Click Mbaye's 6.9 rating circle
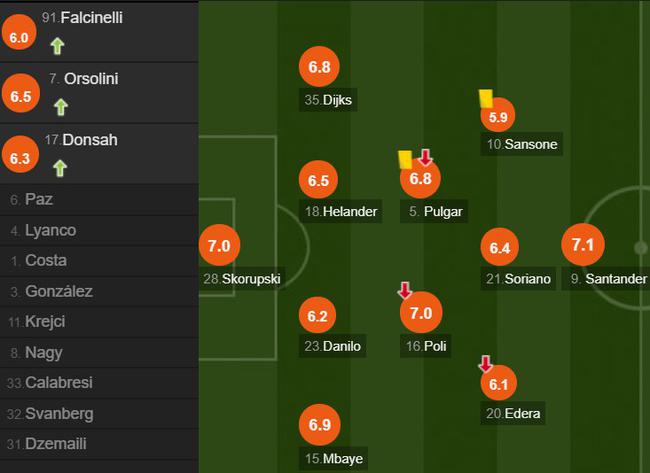This screenshot has width=650, height=473. click(319, 425)
